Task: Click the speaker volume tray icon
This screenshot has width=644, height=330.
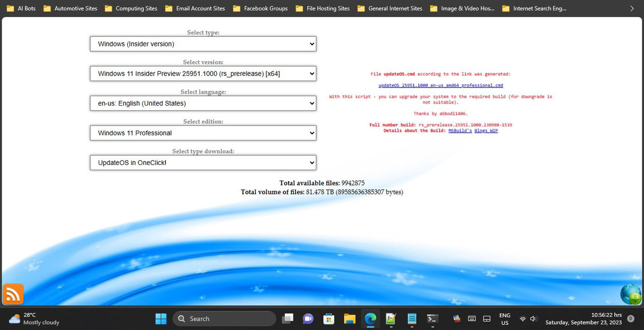Action: click(533, 318)
